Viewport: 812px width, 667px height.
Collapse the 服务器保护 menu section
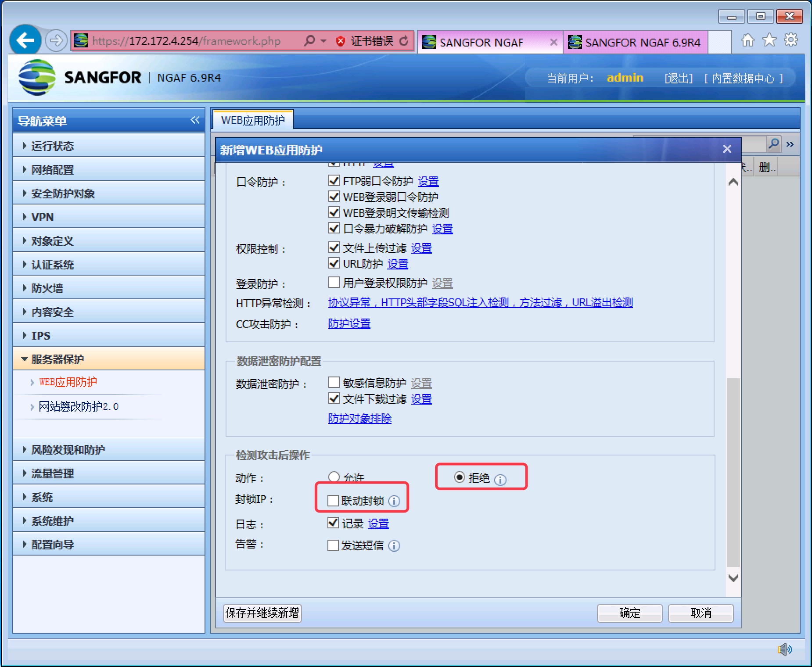pyautogui.click(x=109, y=359)
